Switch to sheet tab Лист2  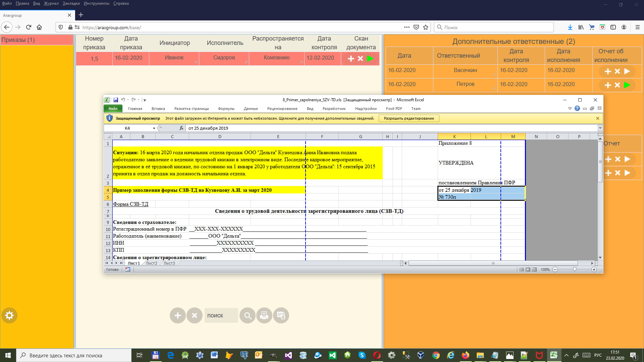(x=151, y=263)
